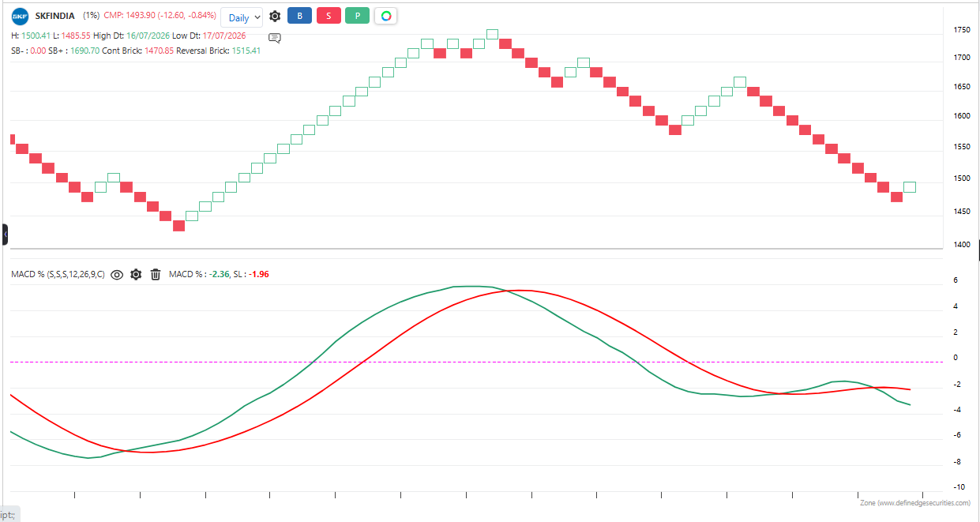Viewport: 980px width, 522px height.
Task: Toggle MACD % indicator visibility eye
Action: (x=117, y=274)
